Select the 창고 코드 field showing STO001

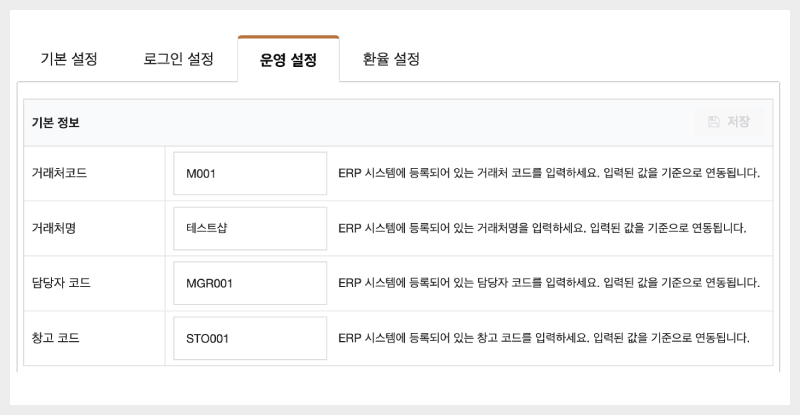point(250,338)
